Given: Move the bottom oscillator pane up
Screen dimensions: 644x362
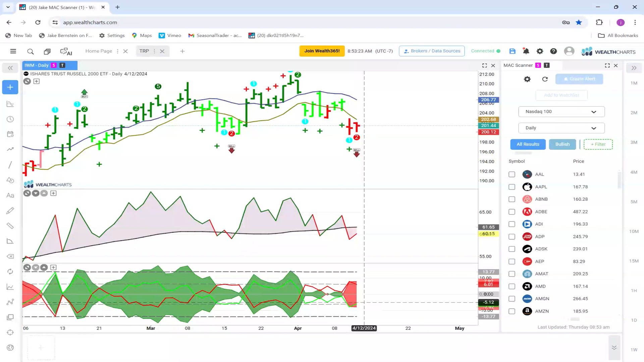Looking at the screenshot, I should (44, 267).
